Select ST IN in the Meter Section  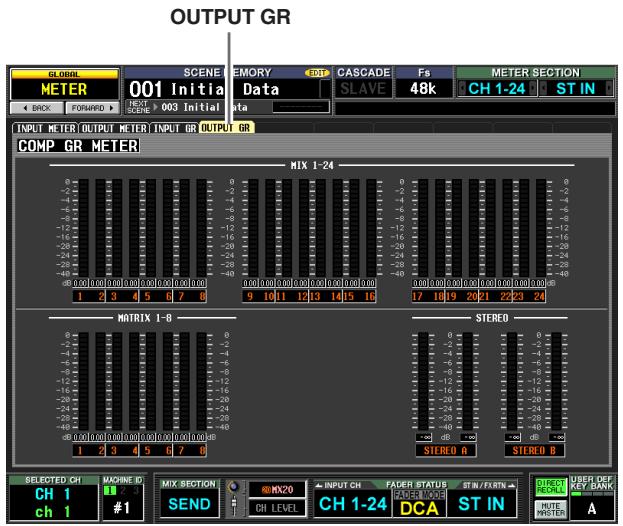576,88
